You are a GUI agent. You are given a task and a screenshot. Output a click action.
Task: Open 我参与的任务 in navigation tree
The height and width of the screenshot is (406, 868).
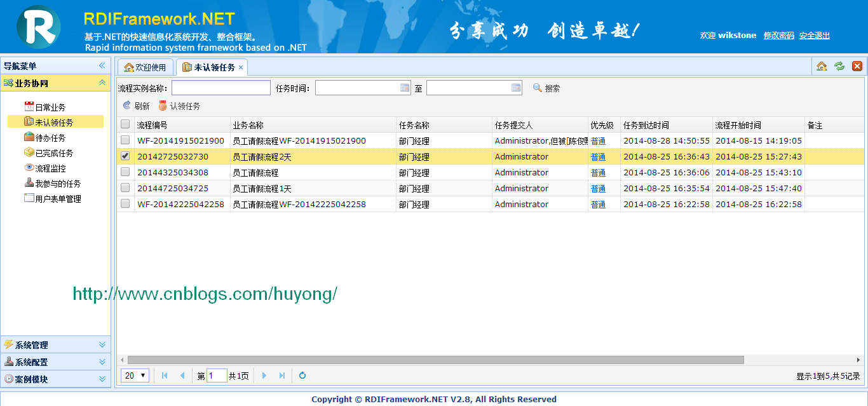pyautogui.click(x=58, y=184)
